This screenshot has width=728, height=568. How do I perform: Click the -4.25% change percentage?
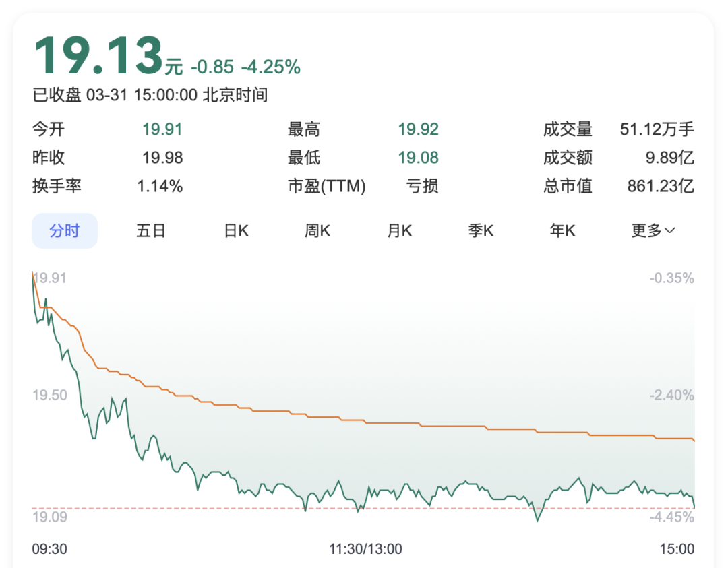pos(271,67)
